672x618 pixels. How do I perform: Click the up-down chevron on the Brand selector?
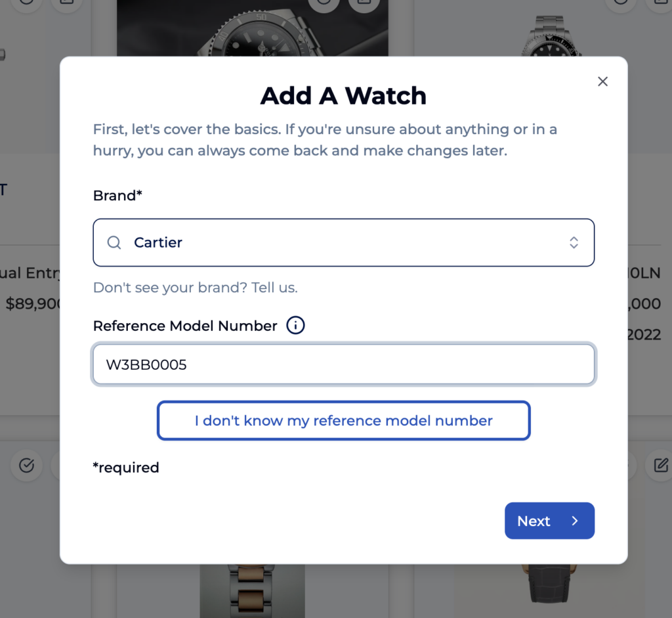pos(574,242)
